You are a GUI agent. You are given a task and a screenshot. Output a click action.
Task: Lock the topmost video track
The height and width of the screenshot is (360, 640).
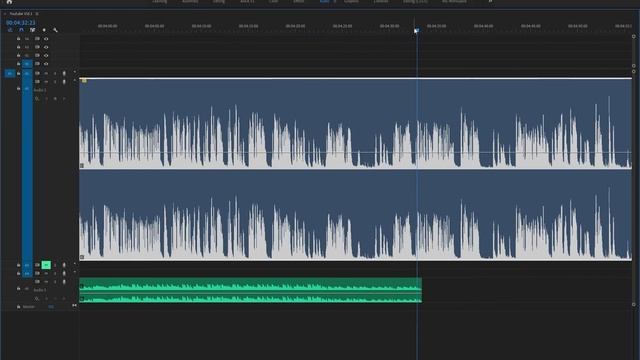click(18, 39)
